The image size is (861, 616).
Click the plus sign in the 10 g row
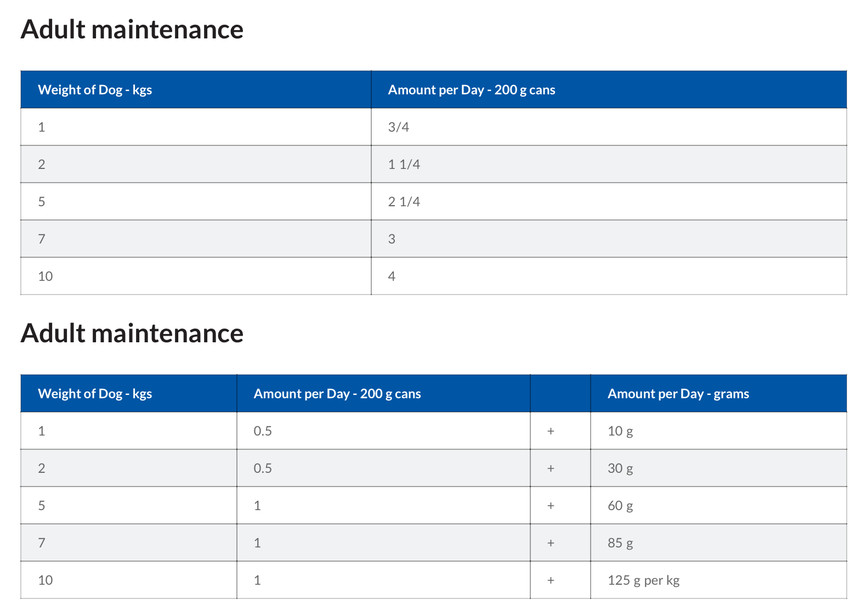pos(551,431)
